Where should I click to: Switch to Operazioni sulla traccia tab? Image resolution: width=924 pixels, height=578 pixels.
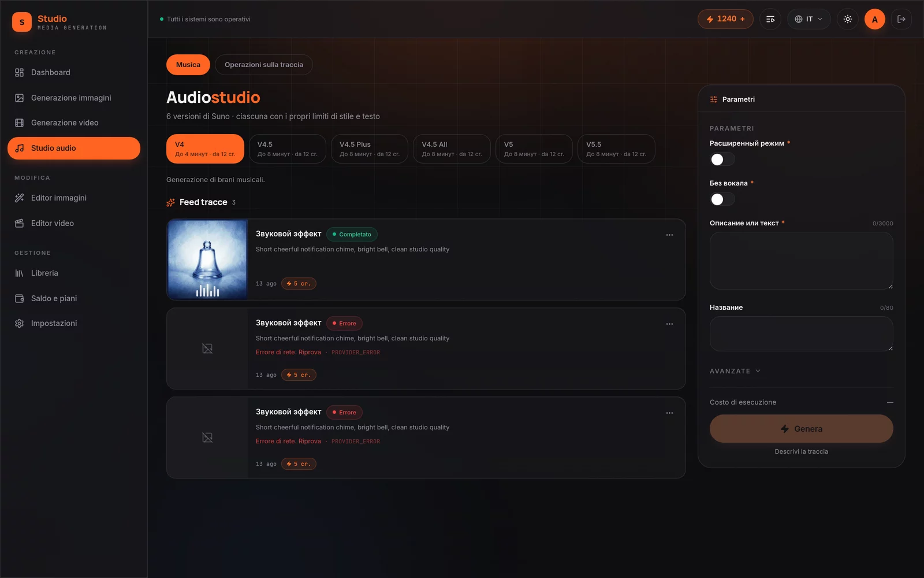coord(264,65)
